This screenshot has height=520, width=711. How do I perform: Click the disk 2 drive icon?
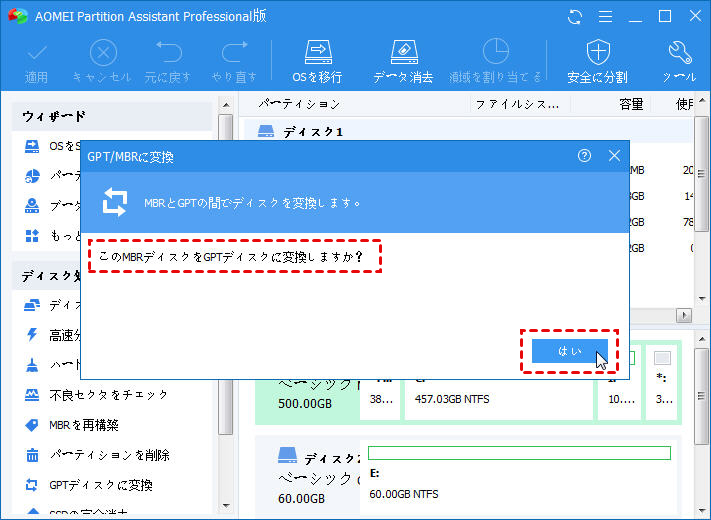[x=287, y=456]
